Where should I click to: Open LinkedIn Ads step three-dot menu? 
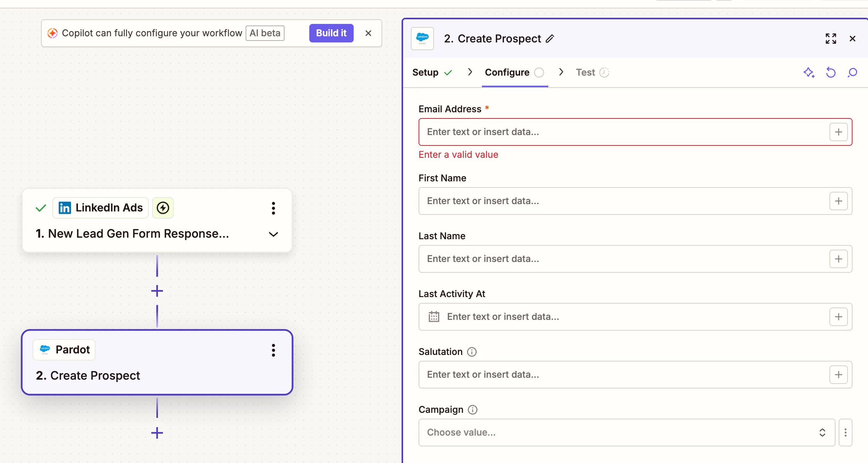273,208
